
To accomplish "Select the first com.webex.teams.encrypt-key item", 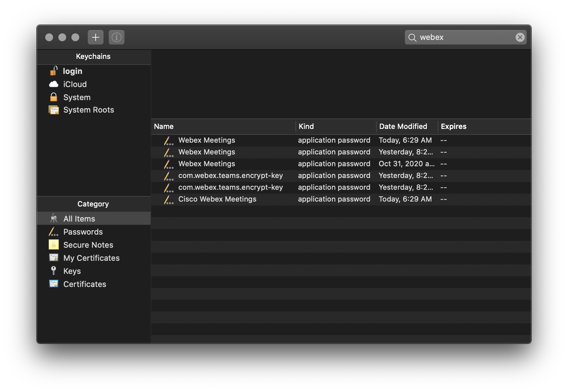I will click(x=231, y=175).
